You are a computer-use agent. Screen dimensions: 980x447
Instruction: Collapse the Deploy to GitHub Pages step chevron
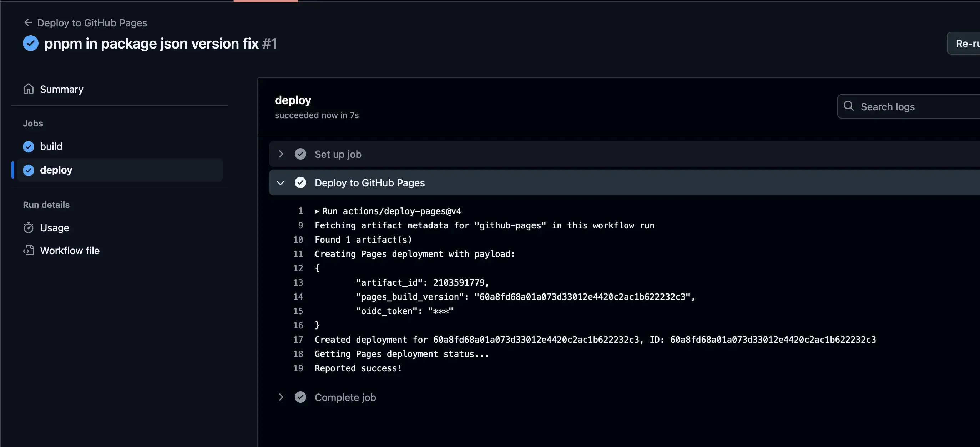pyautogui.click(x=281, y=183)
